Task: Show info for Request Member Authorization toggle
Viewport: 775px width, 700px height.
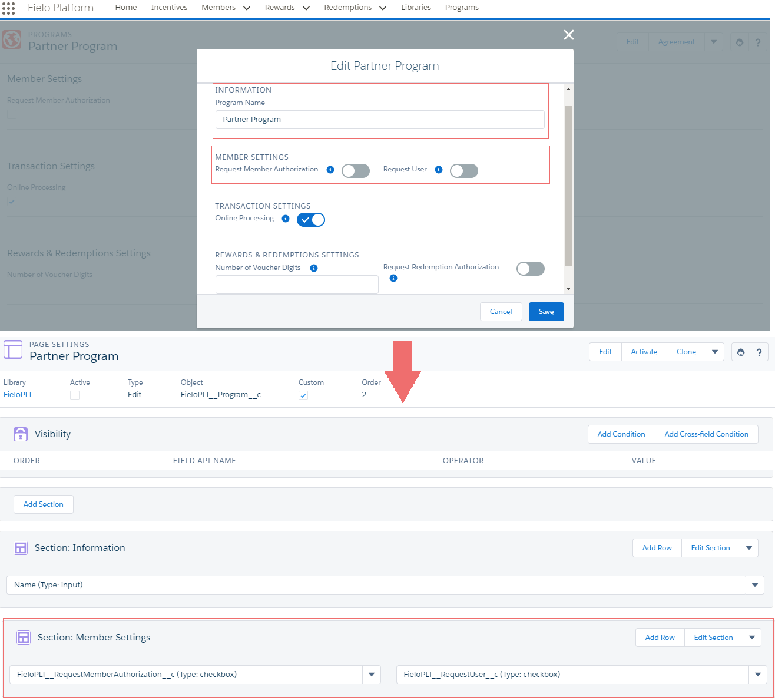Action: (330, 170)
